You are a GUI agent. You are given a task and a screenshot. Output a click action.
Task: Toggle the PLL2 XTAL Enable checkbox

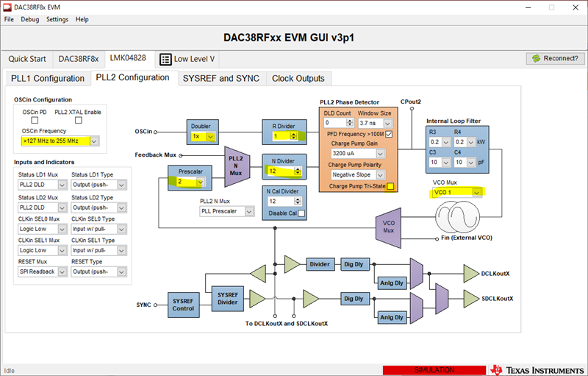(x=79, y=120)
